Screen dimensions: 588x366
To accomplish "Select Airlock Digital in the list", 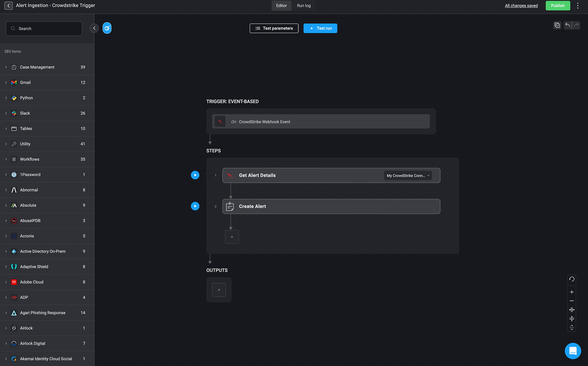I will pyautogui.click(x=47, y=343).
